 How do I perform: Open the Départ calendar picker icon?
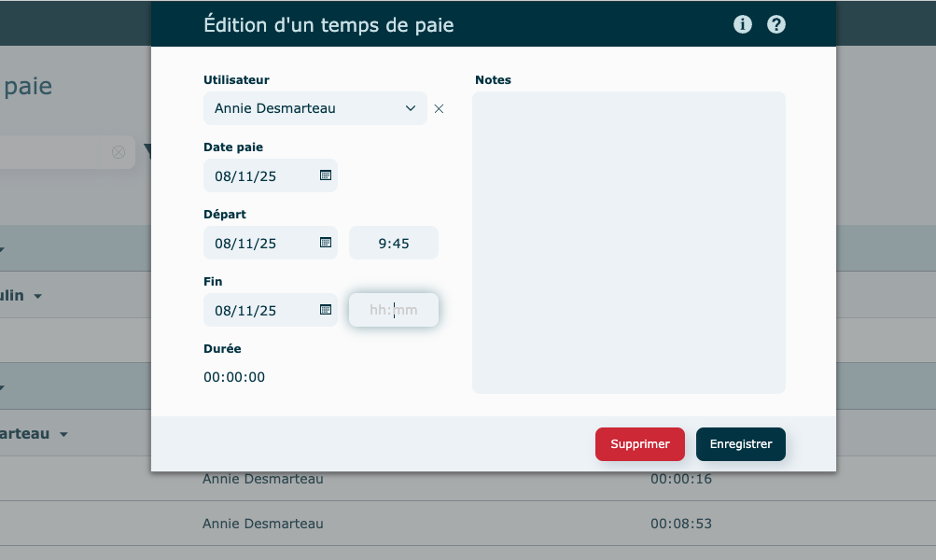[x=326, y=243]
